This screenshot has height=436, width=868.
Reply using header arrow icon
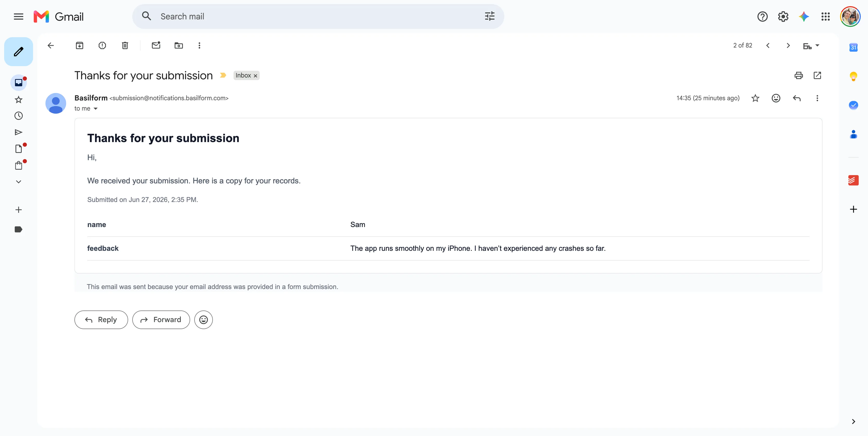pyautogui.click(x=797, y=98)
